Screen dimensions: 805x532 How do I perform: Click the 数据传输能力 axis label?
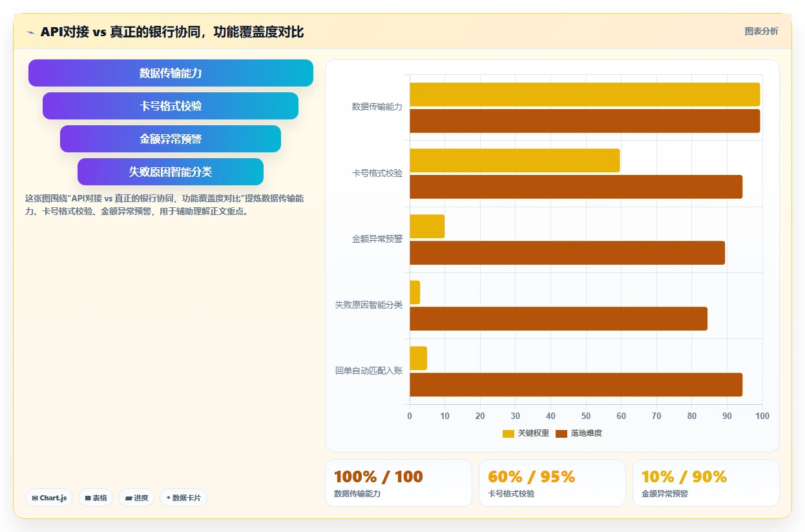tap(377, 107)
